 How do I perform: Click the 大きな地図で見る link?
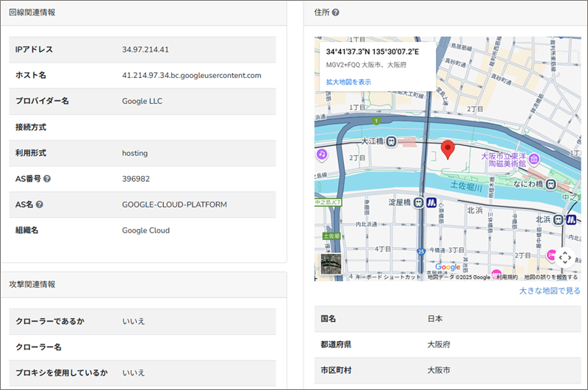550,291
